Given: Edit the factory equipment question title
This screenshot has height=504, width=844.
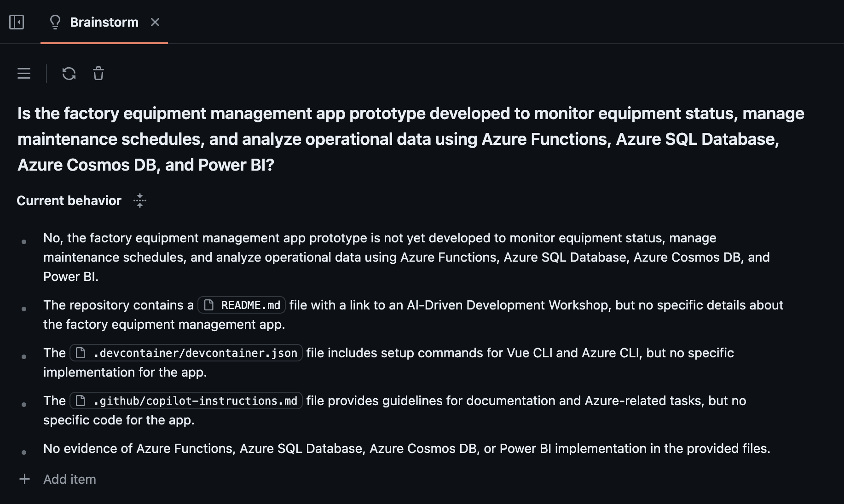Looking at the screenshot, I should pos(410,139).
